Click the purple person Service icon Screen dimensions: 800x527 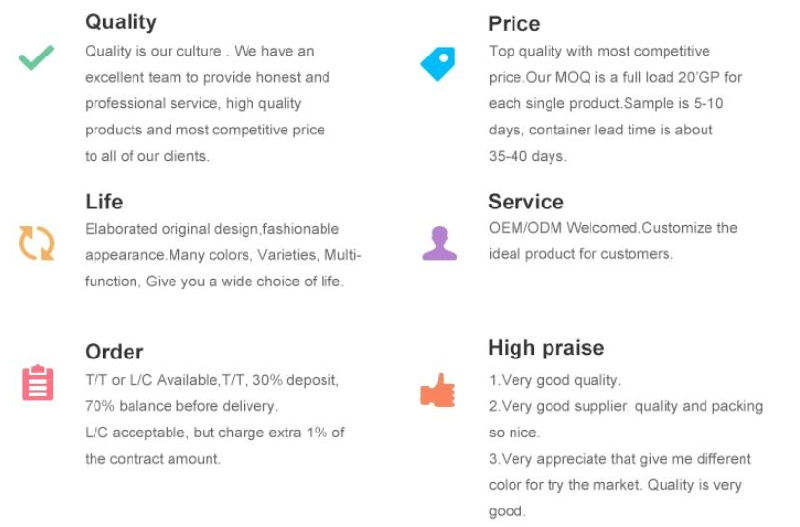point(439,243)
